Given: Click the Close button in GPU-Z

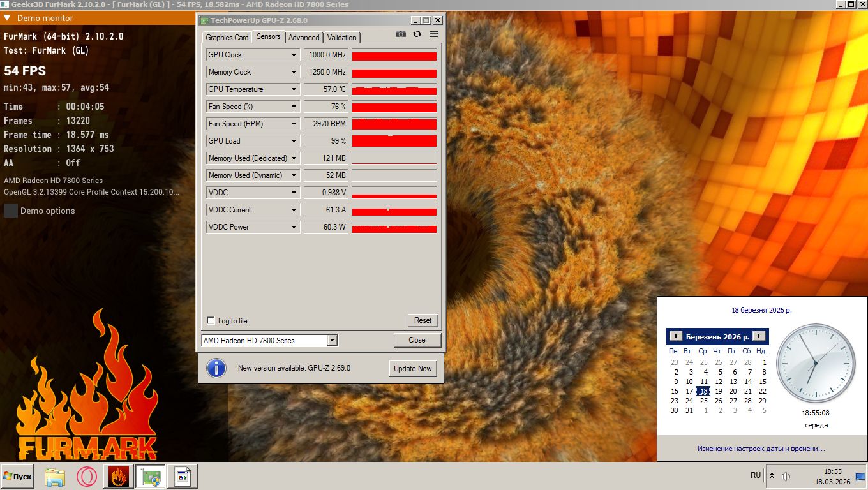Looking at the screenshot, I should pyautogui.click(x=417, y=340).
